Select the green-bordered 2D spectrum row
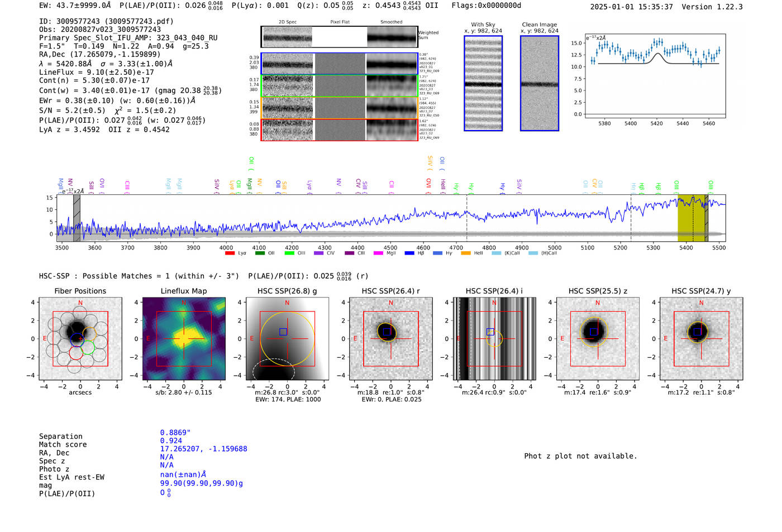 [x=340, y=86]
